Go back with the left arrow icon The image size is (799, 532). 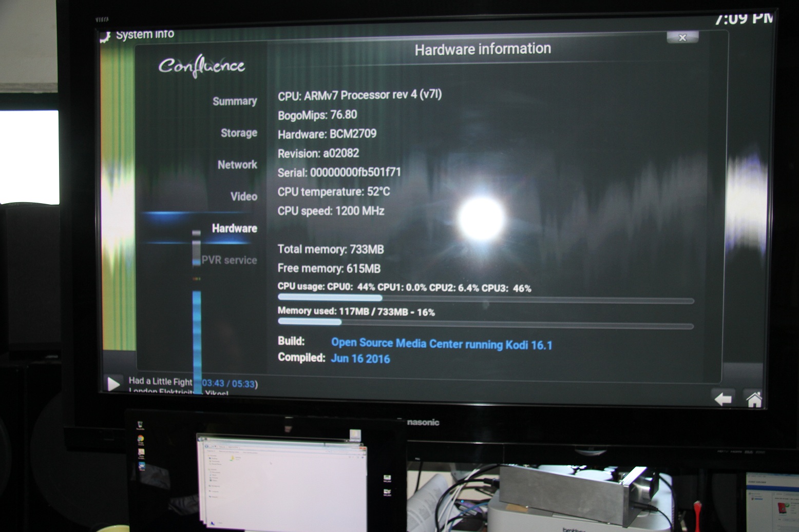click(723, 399)
